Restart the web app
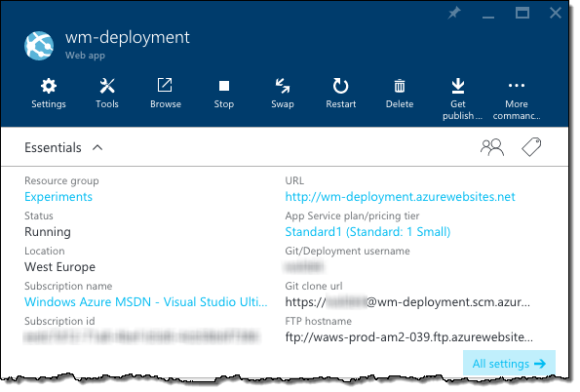This screenshot has width=580, height=392. click(340, 94)
